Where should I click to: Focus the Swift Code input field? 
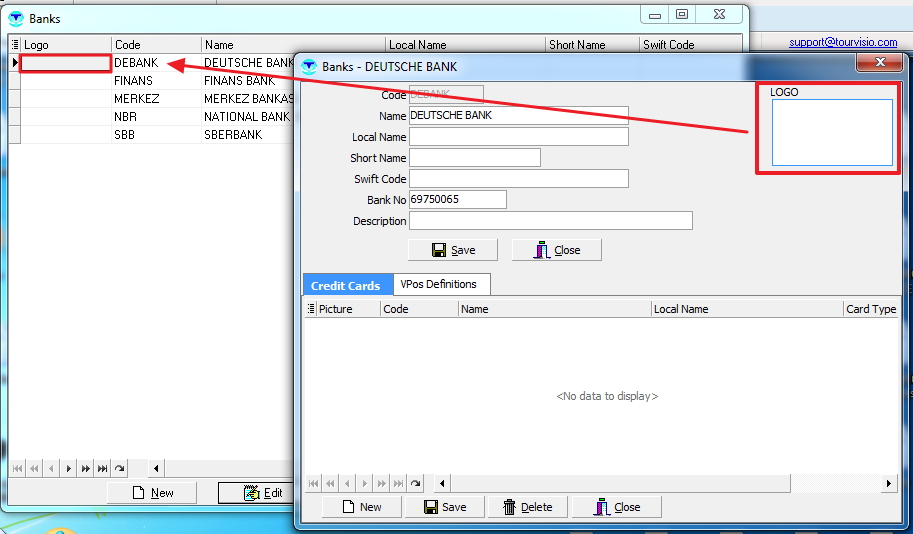point(518,179)
